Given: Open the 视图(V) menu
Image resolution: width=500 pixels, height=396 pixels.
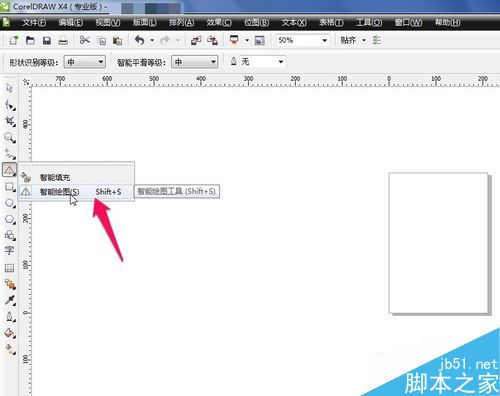Looking at the screenshot, I should 108,23.
